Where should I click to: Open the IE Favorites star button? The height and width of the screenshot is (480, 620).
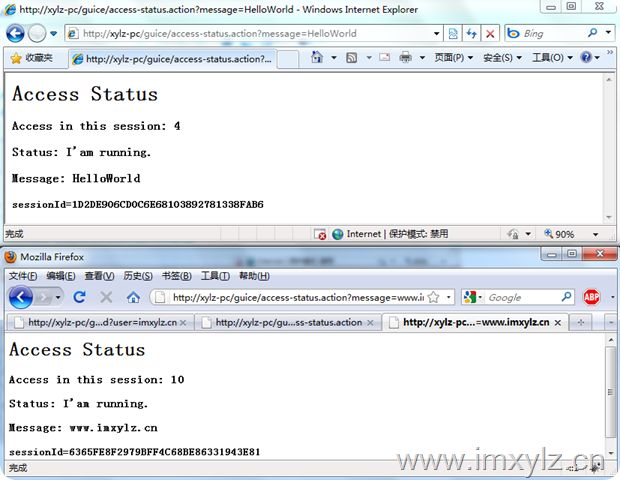(x=33, y=59)
